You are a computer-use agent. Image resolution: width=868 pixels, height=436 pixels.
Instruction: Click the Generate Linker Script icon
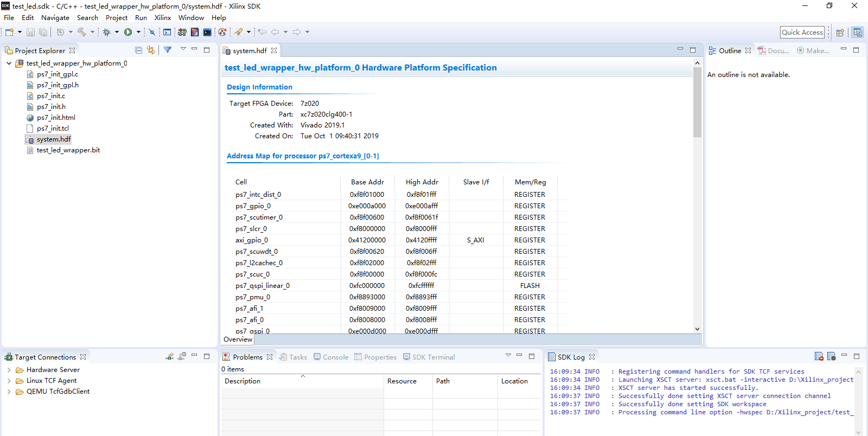coord(182,32)
